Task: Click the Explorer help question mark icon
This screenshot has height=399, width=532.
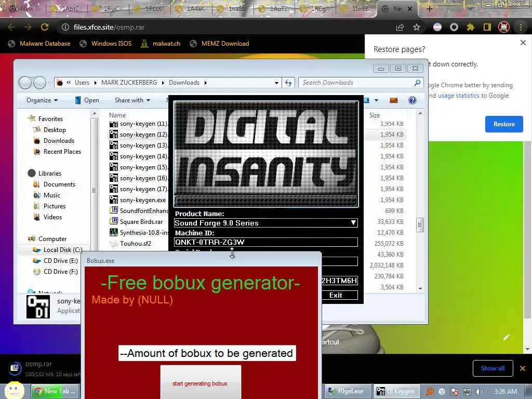Action: 412,100
